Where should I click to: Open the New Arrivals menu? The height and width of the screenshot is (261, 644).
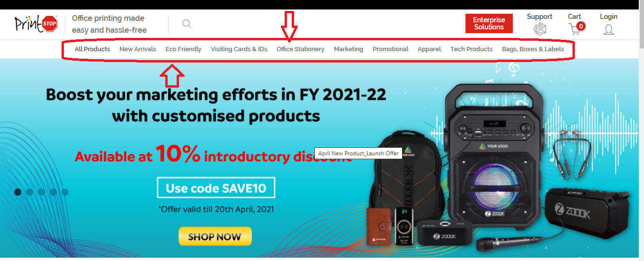tap(138, 49)
